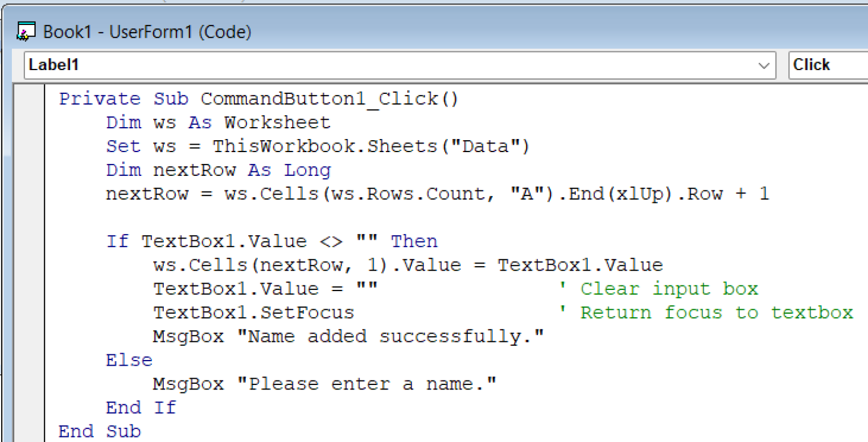Click the TextBox1.SetFocus statement
868x442 pixels.
[254, 313]
